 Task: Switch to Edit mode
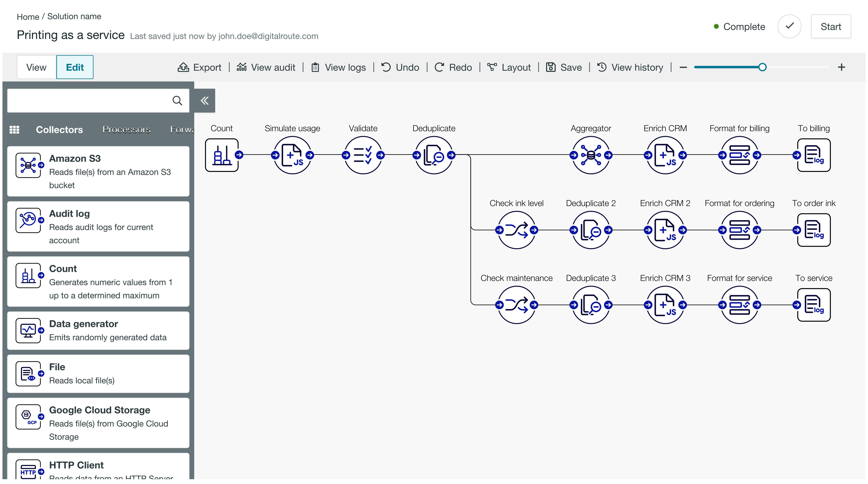[75, 67]
